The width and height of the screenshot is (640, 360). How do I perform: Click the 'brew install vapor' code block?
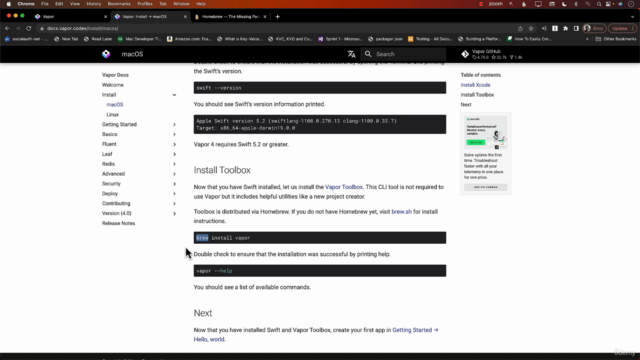320,238
